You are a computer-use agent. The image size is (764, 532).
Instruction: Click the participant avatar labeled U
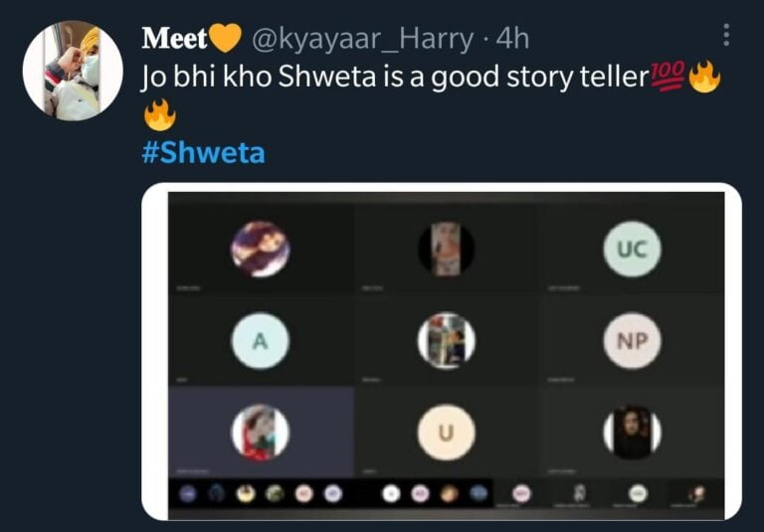point(446,433)
